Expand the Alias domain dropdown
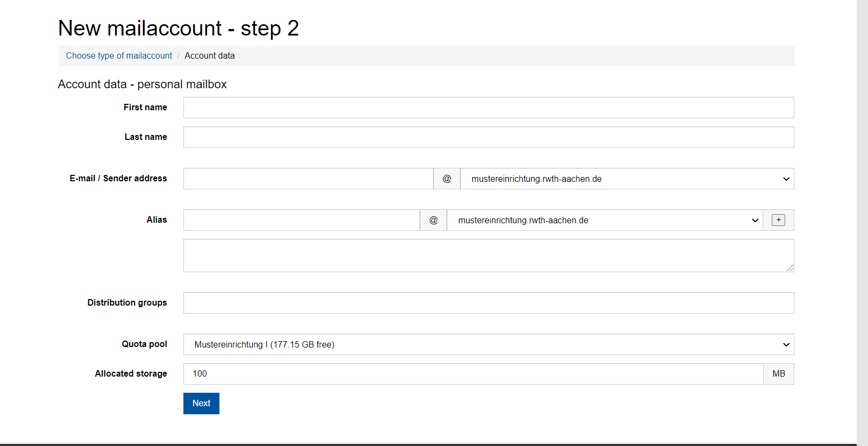868x446 pixels. click(x=604, y=220)
